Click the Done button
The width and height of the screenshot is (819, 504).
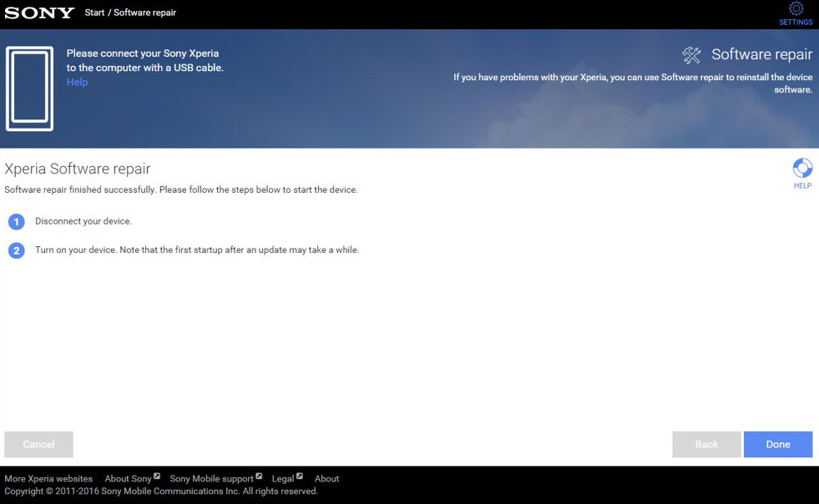pos(778,444)
